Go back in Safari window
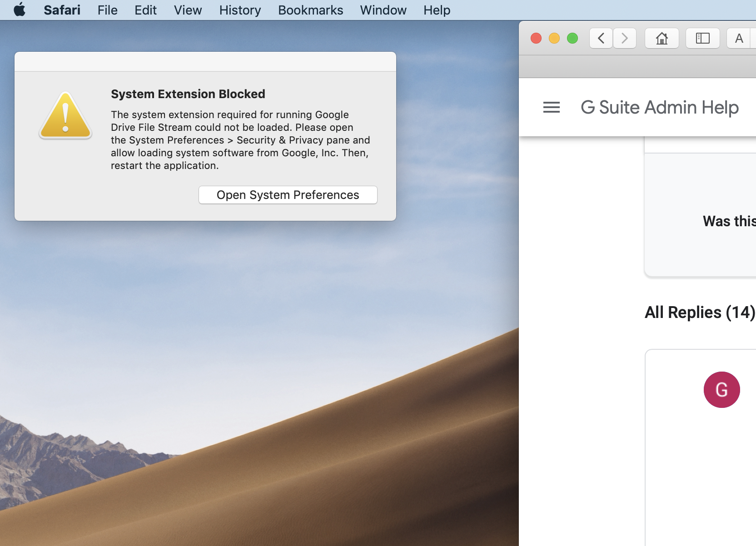 (601, 38)
